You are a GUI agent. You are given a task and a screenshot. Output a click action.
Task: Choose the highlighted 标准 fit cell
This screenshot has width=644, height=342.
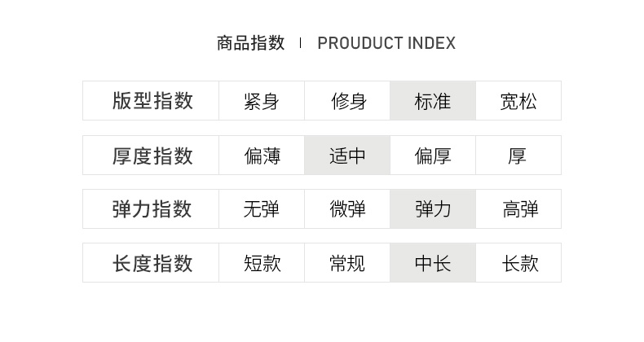433,101
